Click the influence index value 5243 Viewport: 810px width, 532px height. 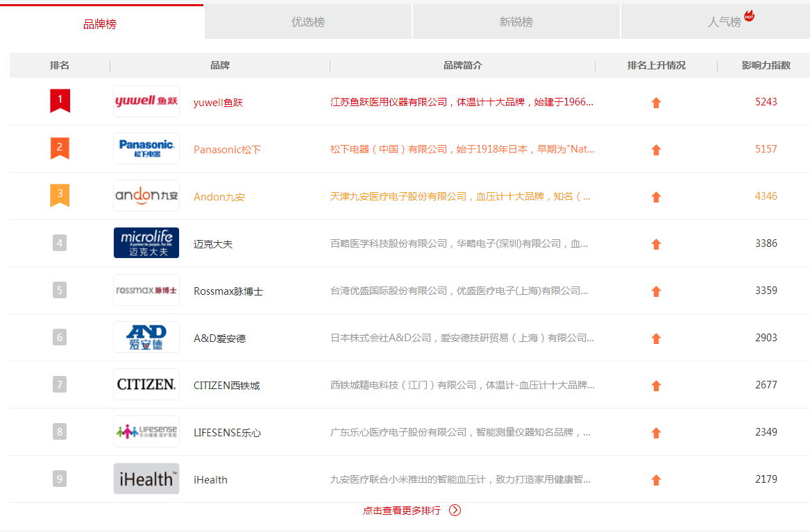(x=766, y=102)
